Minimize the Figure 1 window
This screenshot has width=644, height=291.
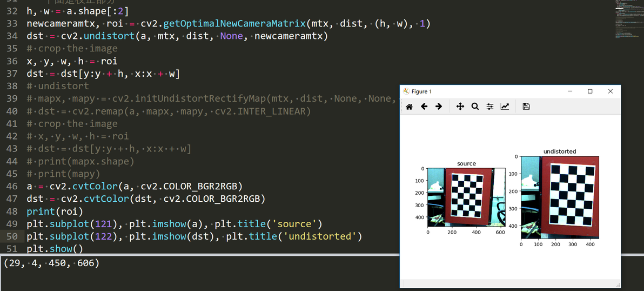571,91
